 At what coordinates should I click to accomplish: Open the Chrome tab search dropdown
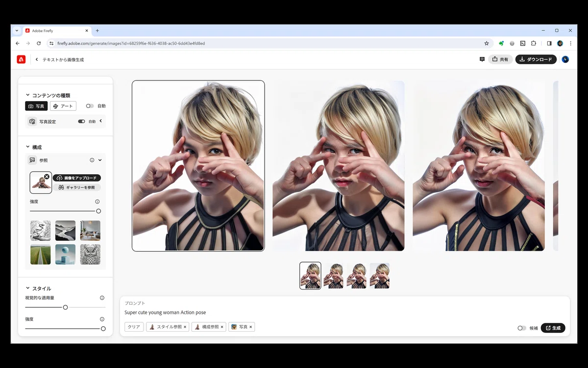click(17, 30)
